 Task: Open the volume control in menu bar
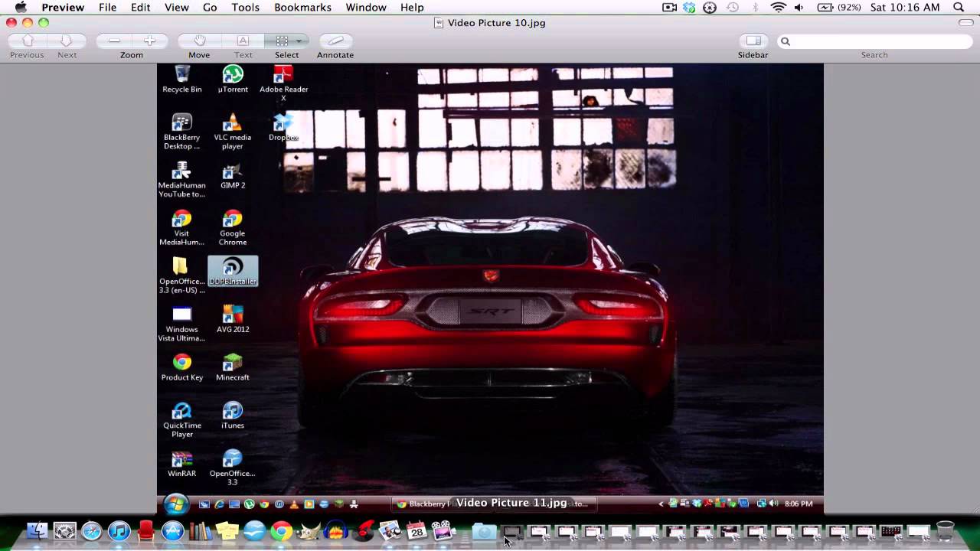click(x=799, y=7)
